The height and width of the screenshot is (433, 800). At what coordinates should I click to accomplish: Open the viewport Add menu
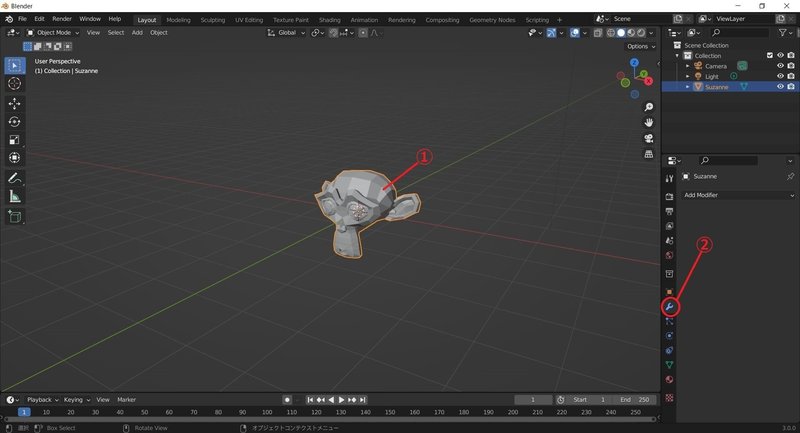[137, 33]
